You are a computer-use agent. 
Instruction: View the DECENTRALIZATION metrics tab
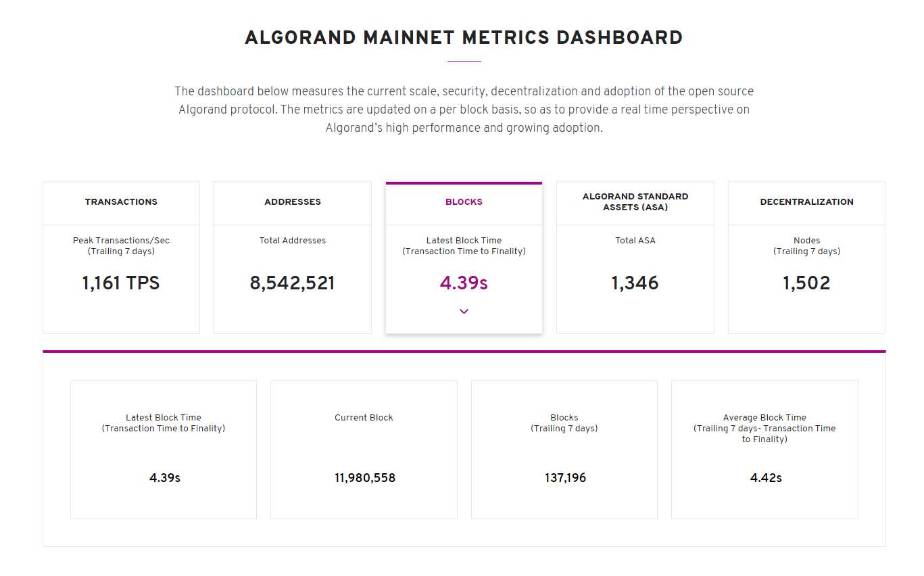(806, 201)
